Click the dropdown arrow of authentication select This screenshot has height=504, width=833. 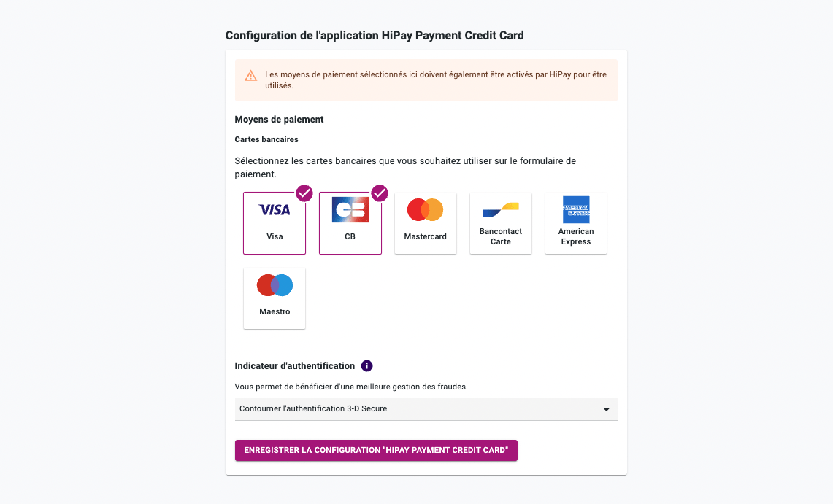[606, 410]
